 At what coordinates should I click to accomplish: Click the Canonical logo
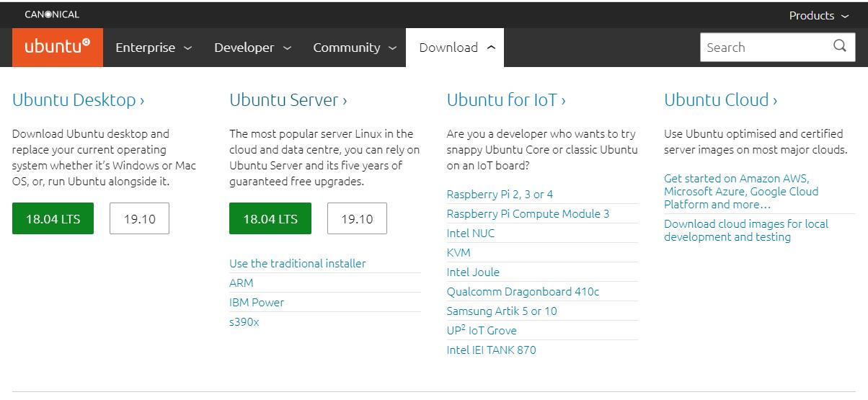pos(52,14)
